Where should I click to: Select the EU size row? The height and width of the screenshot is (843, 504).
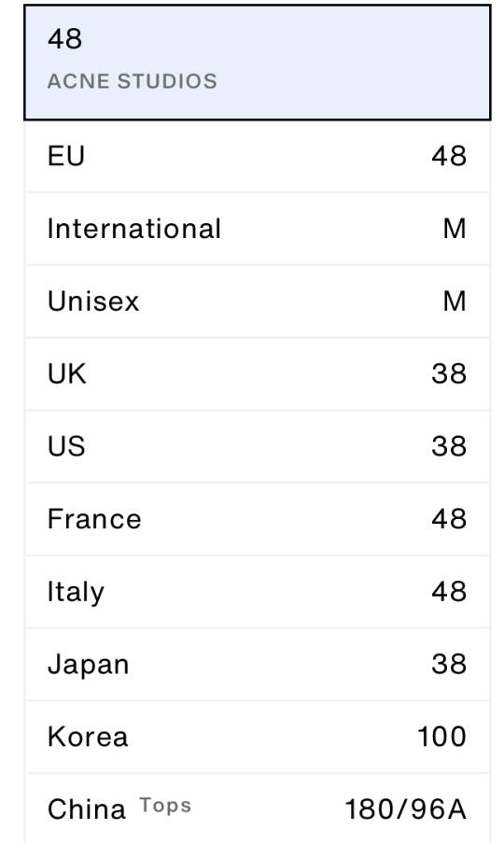(257, 156)
